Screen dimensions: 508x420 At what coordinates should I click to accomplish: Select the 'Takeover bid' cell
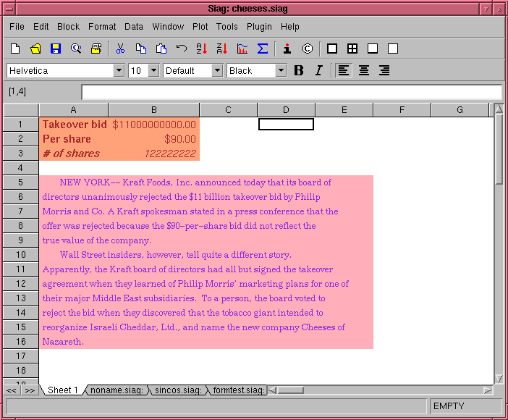pos(74,125)
